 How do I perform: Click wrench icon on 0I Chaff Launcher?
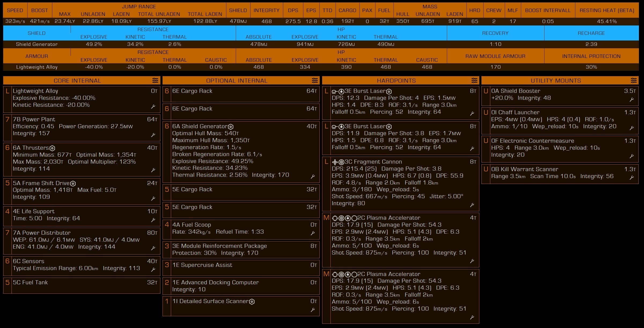632,128
